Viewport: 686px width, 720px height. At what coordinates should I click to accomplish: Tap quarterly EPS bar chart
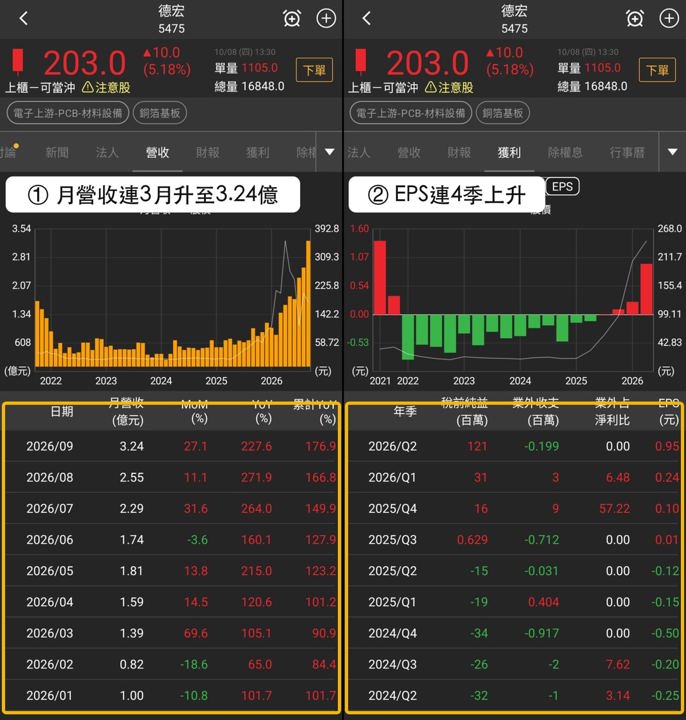[513, 298]
